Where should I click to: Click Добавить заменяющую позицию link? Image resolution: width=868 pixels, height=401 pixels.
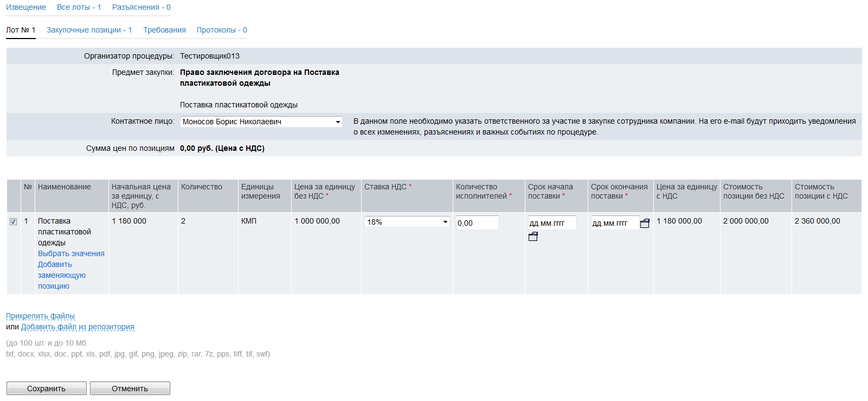point(61,275)
